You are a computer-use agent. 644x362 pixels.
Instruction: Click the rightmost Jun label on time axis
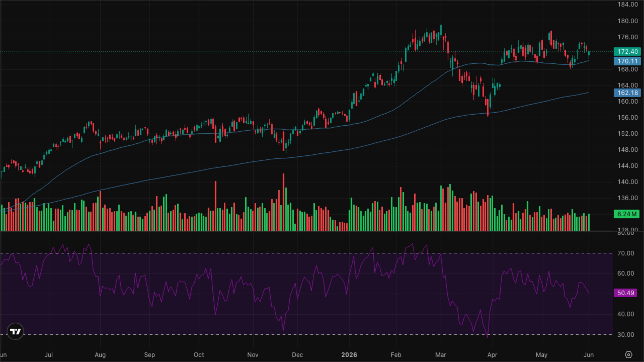tap(588, 355)
